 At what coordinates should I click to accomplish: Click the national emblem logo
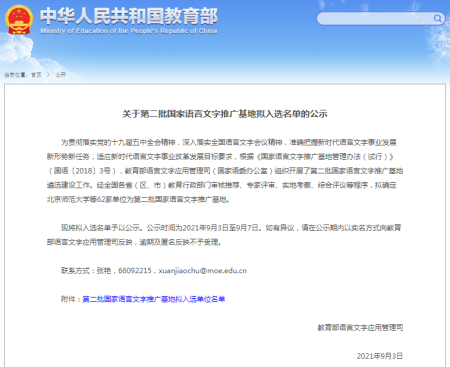tap(19, 20)
